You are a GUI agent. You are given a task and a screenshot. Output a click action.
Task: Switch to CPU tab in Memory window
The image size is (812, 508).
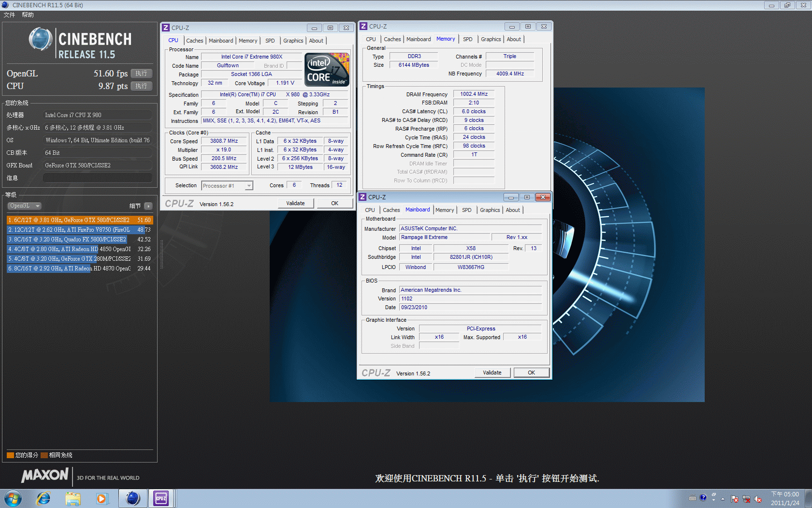(x=371, y=39)
